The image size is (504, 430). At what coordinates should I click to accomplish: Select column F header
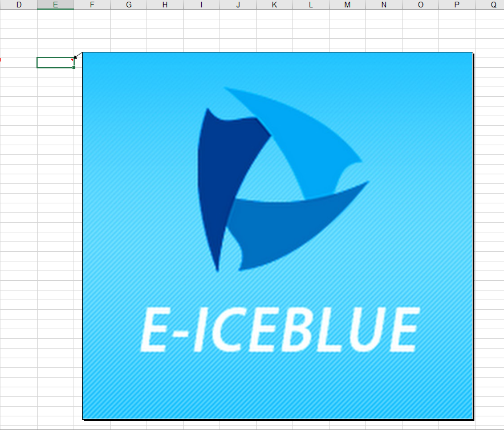pos(92,5)
